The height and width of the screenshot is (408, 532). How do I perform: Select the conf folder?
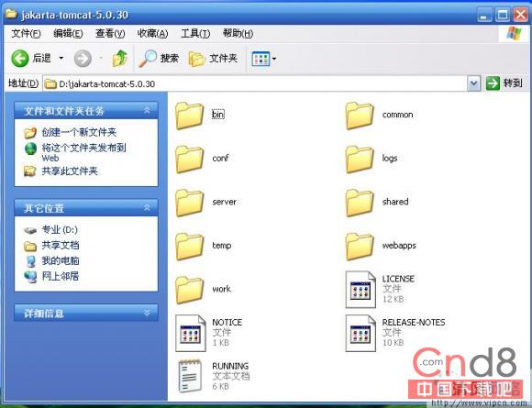[x=202, y=159]
